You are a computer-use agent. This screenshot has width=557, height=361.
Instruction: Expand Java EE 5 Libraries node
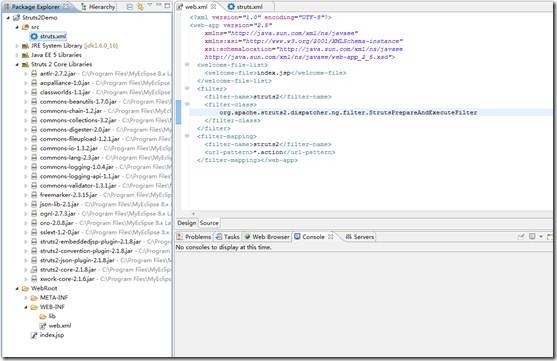pyautogui.click(x=17, y=55)
